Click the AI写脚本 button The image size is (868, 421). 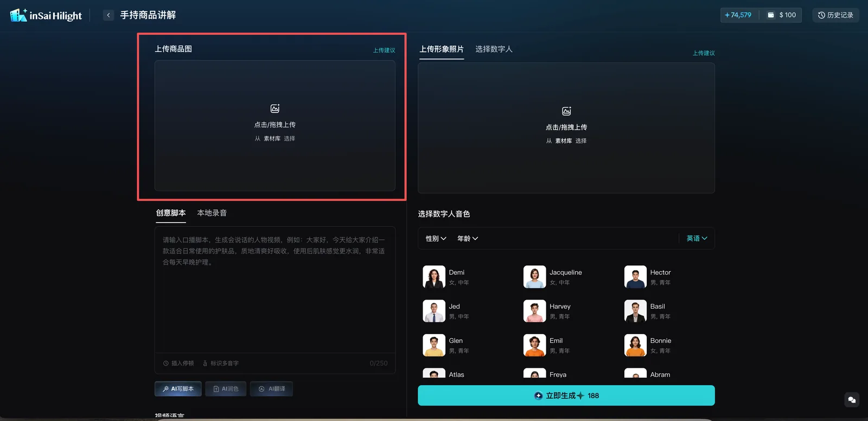pyautogui.click(x=178, y=389)
